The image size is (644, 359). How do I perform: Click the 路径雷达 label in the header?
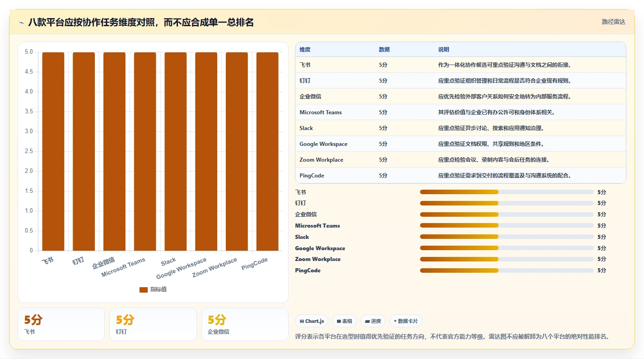tap(614, 22)
